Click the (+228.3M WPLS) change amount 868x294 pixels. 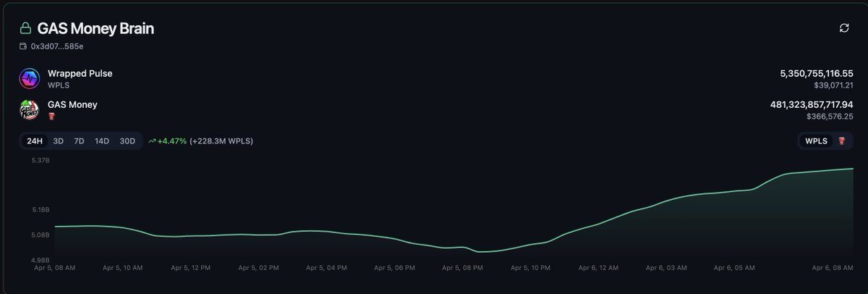(x=221, y=141)
